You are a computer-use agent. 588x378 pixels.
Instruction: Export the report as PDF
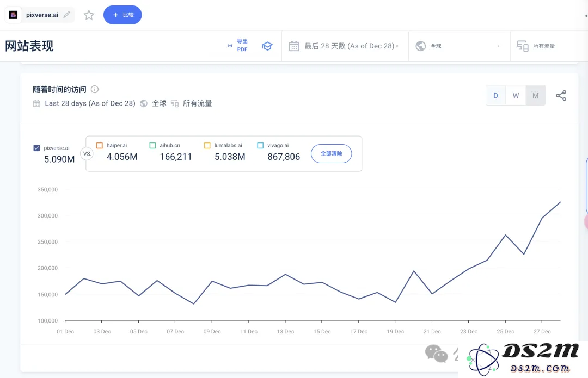238,45
